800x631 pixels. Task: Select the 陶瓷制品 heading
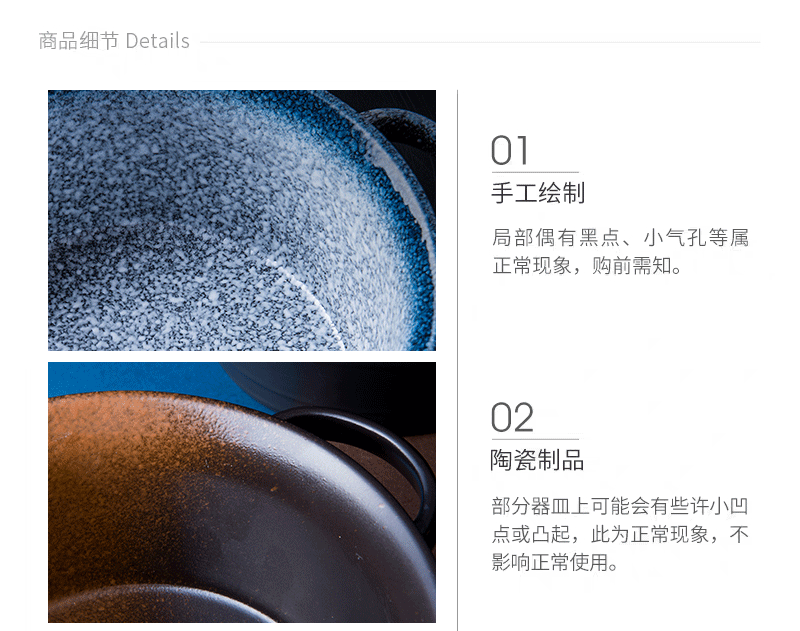(x=537, y=460)
